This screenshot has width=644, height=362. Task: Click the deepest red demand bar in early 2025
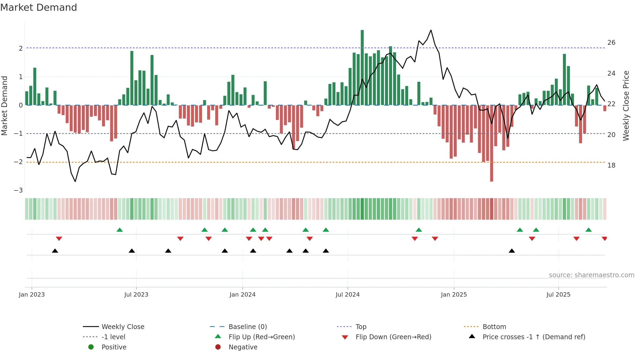(492, 143)
